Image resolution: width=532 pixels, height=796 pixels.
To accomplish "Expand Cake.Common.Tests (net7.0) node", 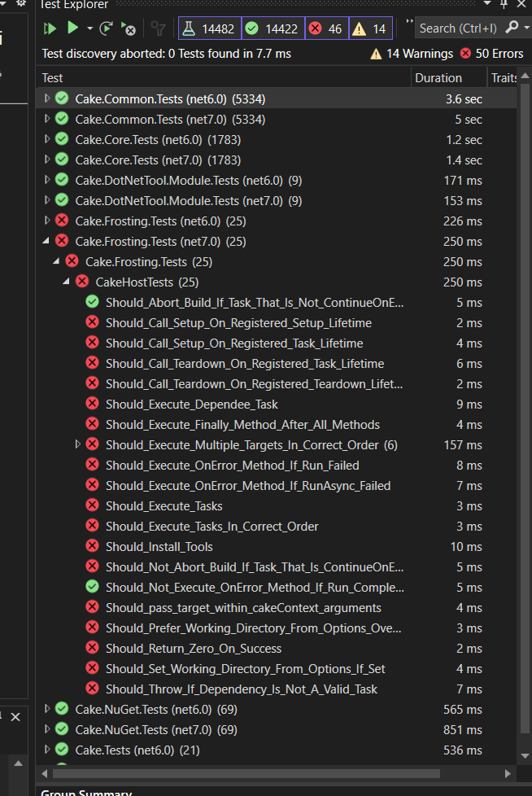I will (46, 119).
